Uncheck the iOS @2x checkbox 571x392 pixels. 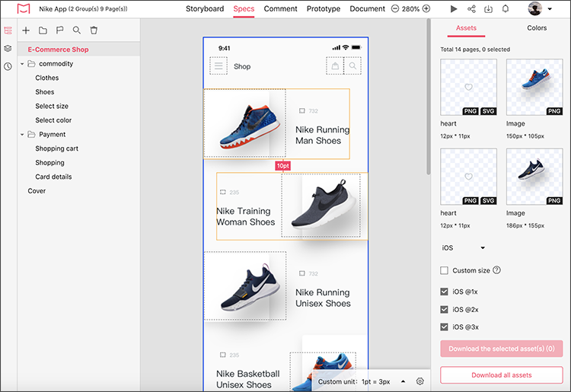pos(445,309)
